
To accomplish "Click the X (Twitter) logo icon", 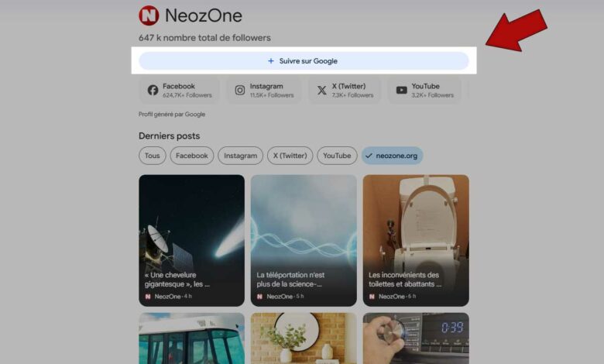I will click(321, 90).
